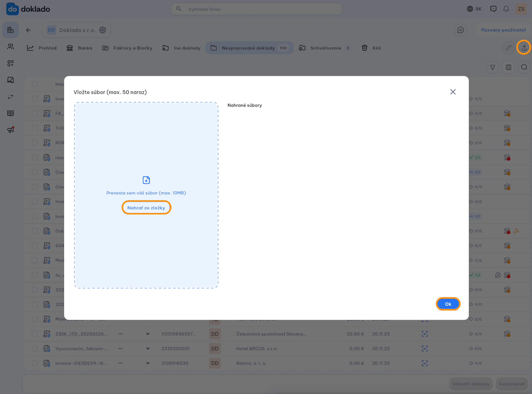Image resolution: width=532 pixels, height=394 pixels.
Task: Tick checkbox for Med row
Action: click(x=35, y=260)
